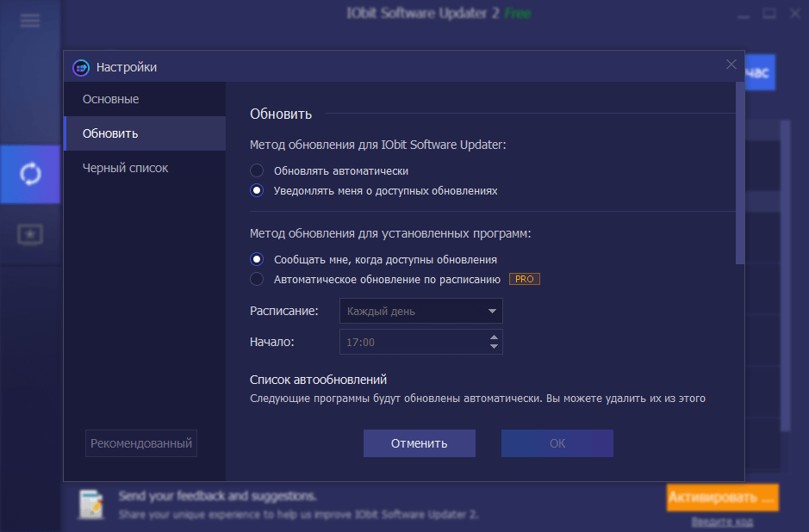
Task: Select 'Уведомлять меня о доступных обновлениях' option
Action: click(257, 191)
